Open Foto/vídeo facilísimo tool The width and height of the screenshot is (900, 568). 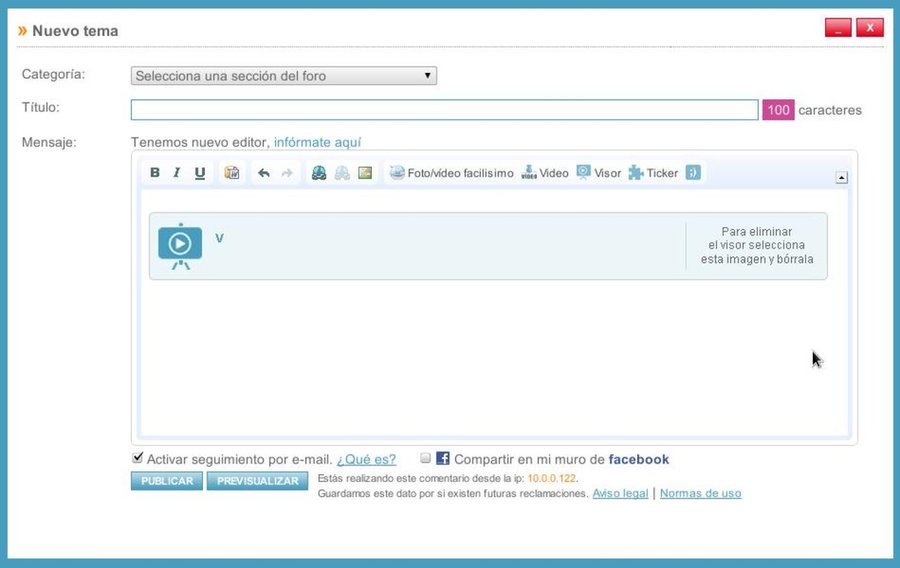[452, 173]
